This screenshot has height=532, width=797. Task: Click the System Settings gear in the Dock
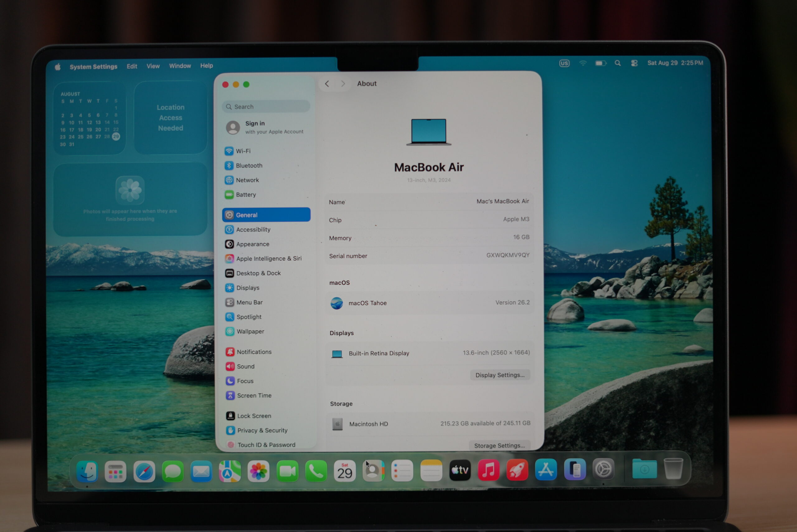tap(603, 469)
